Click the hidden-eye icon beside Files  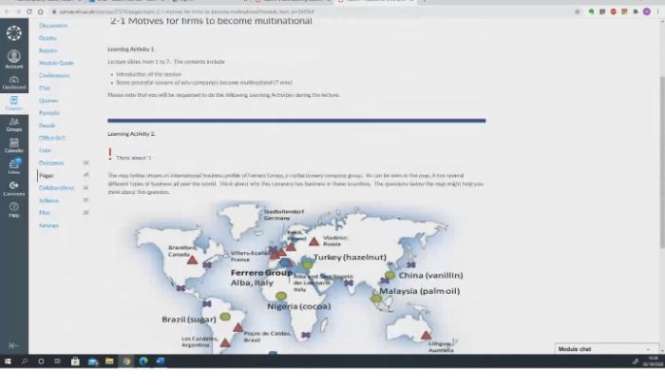[x=86, y=213]
